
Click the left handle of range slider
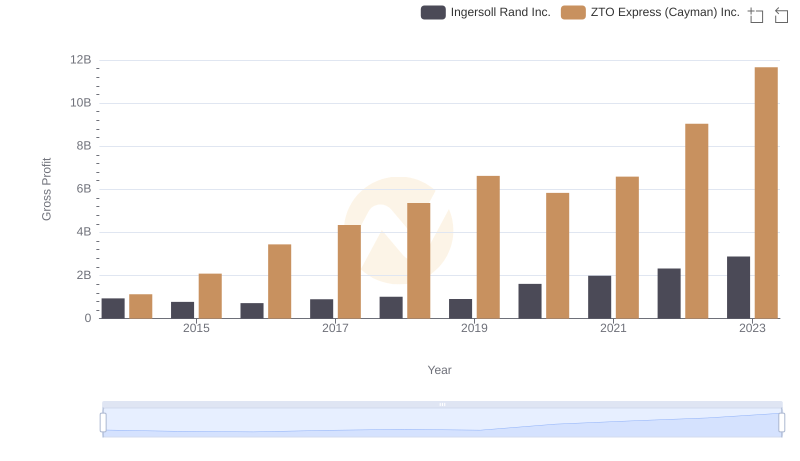(103, 423)
